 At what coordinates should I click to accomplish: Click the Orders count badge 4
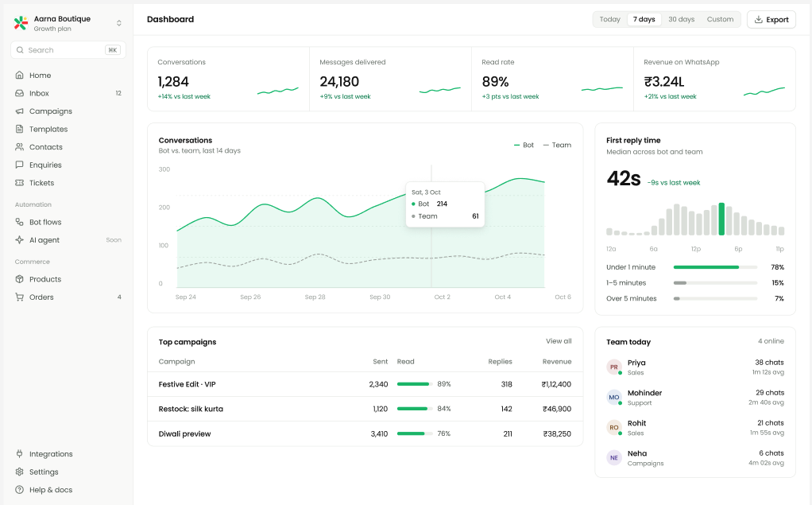click(x=119, y=297)
